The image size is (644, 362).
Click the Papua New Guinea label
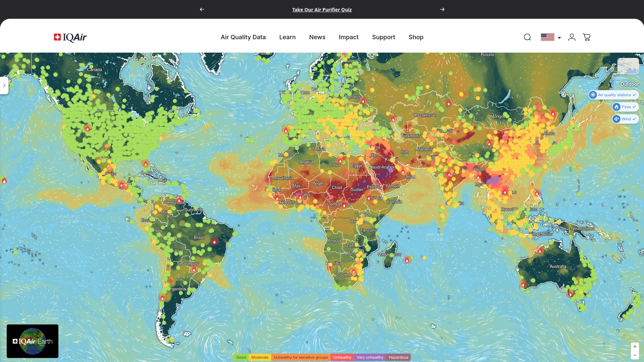(x=576, y=229)
